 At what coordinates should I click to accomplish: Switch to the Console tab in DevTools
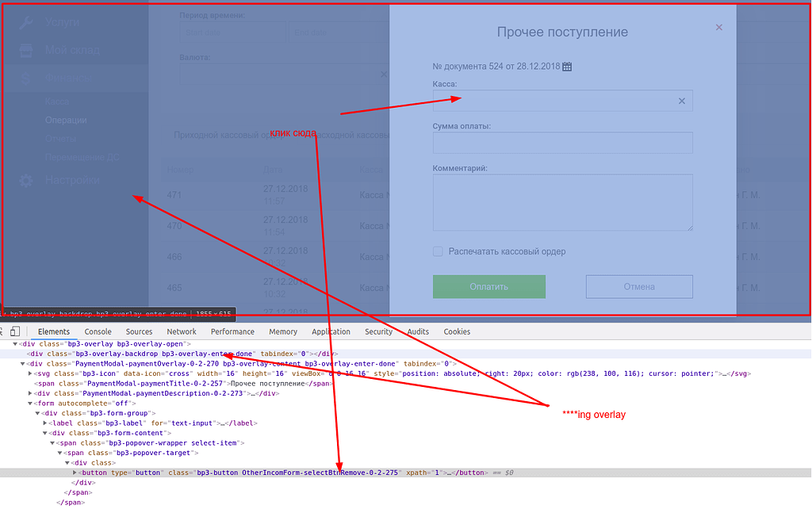pos(98,331)
